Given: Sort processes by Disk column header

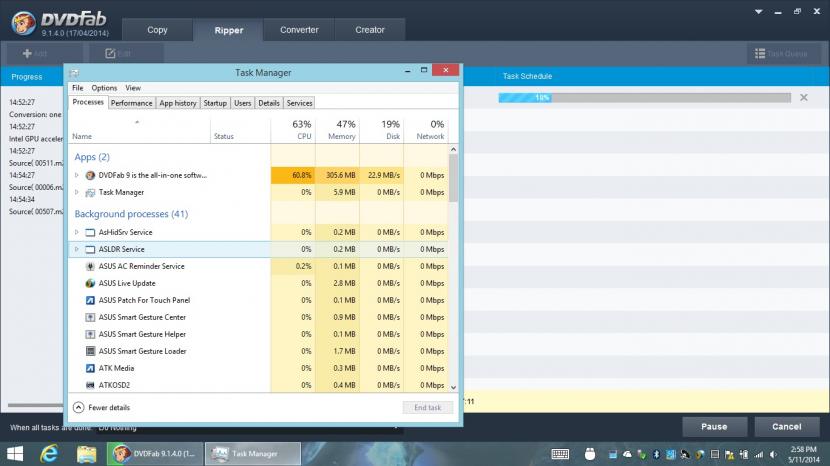Looking at the screenshot, I should pos(382,130).
